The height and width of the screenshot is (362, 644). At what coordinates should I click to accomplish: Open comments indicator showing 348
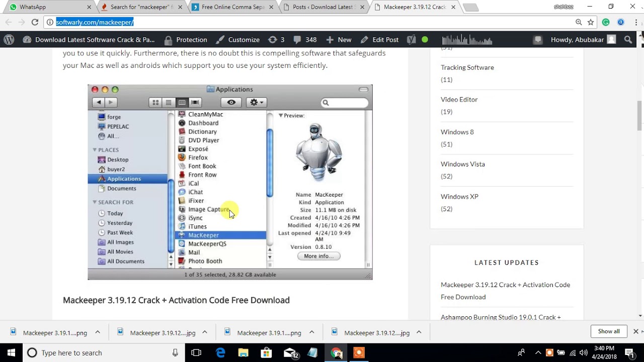304,40
